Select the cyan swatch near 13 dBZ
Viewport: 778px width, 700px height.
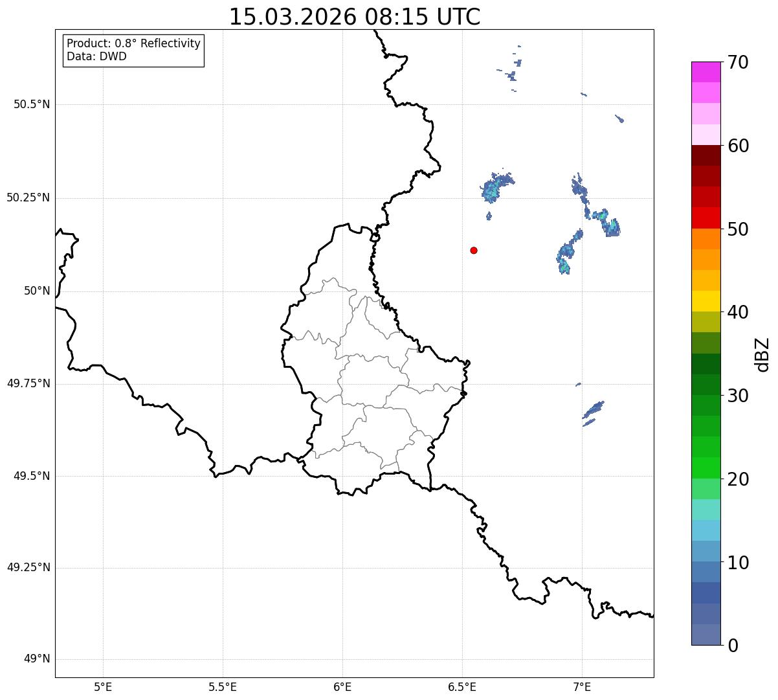706,530
